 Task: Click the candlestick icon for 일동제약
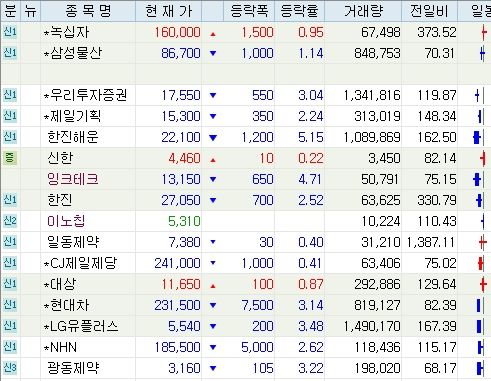482,242
